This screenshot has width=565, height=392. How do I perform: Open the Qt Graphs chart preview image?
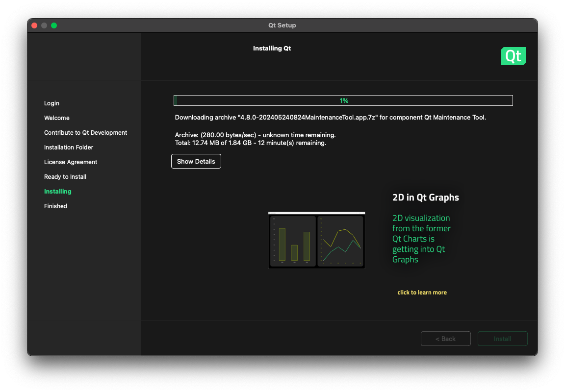[x=317, y=240]
